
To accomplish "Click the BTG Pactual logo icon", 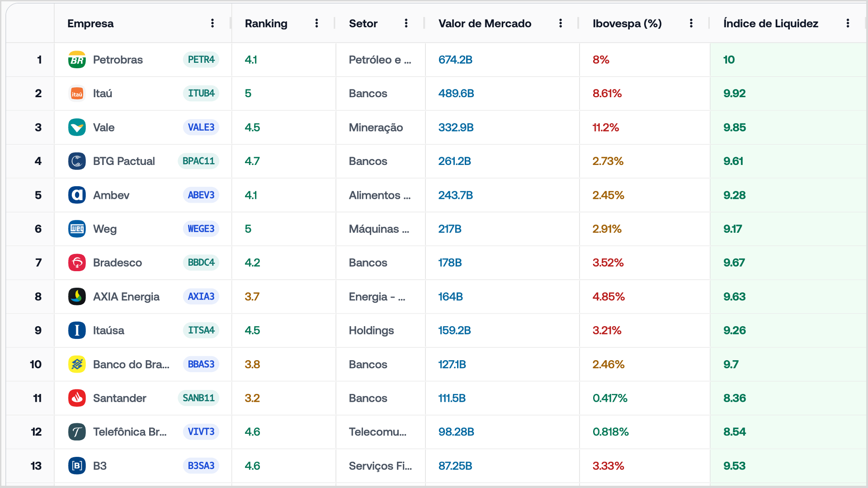I will pos(77,161).
